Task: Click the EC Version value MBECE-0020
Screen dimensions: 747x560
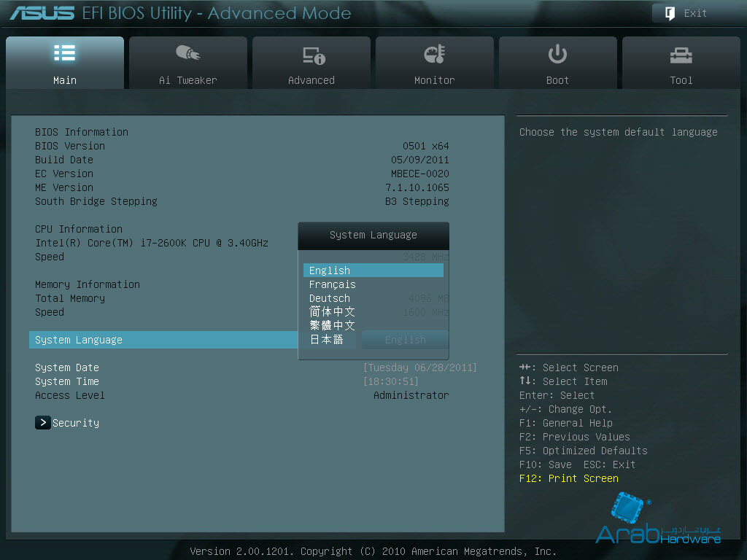Action: pos(420,174)
